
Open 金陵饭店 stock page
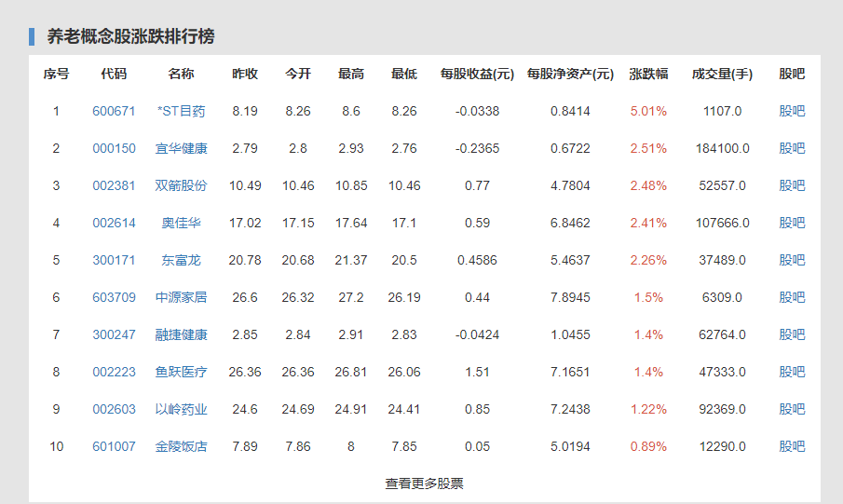[x=182, y=446]
